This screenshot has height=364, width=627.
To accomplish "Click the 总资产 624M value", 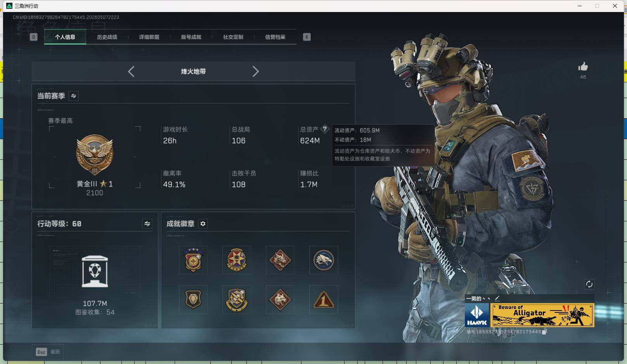I will click(310, 141).
